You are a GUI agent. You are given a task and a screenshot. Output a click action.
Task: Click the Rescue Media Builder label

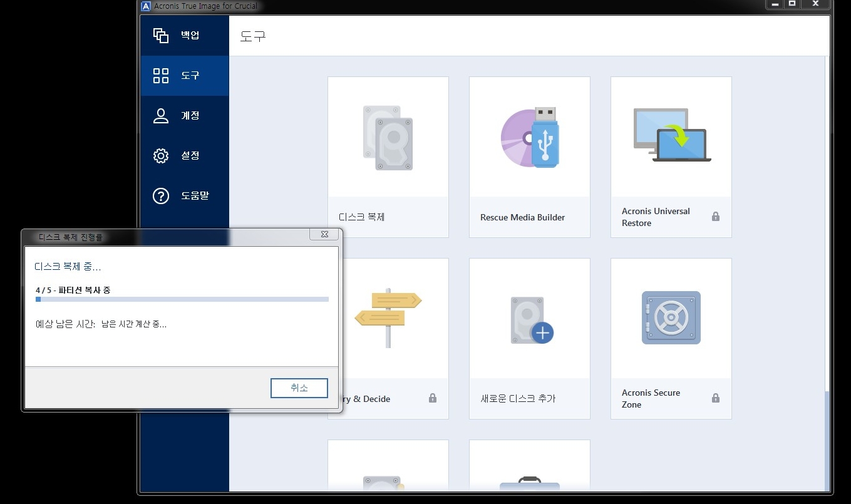coord(523,217)
